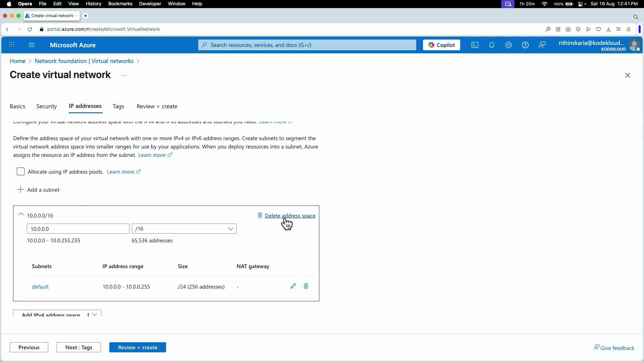Click the resource search field
This screenshot has height=362, width=644.
point(306,45)
